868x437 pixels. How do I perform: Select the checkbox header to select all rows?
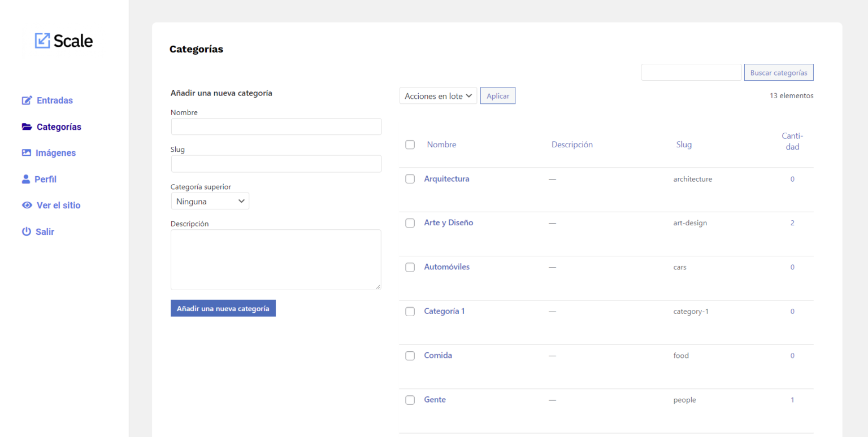[410, 145]
